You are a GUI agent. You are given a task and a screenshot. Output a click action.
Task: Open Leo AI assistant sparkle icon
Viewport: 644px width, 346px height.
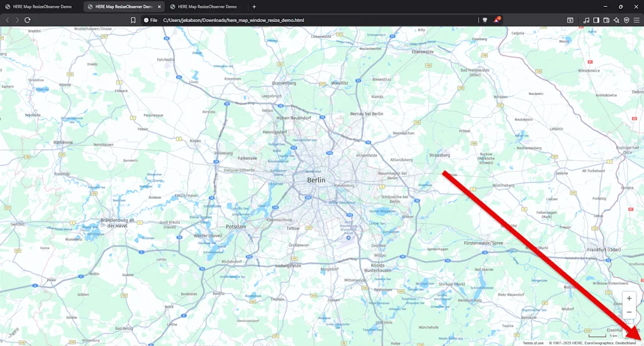pyautogui.click(x=616, y=20)
